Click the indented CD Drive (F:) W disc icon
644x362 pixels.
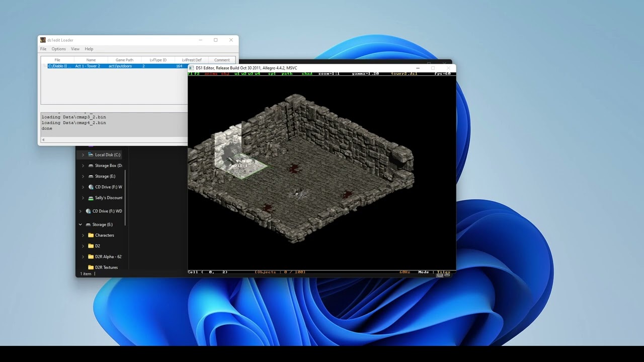(91, 187)
